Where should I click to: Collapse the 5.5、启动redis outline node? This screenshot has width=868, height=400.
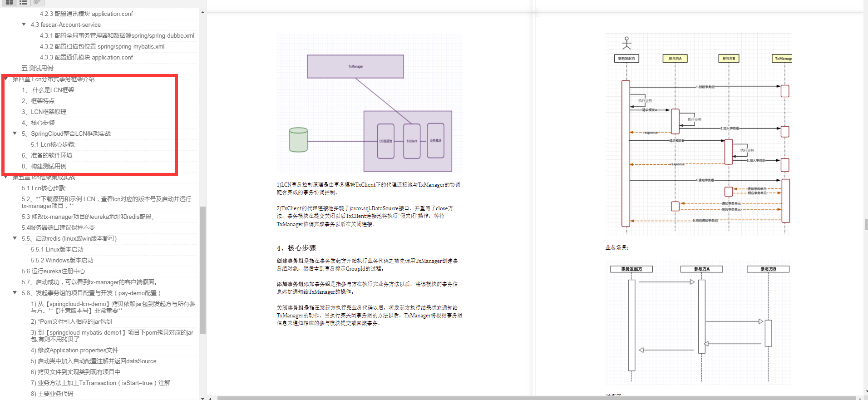click(15, 238)
